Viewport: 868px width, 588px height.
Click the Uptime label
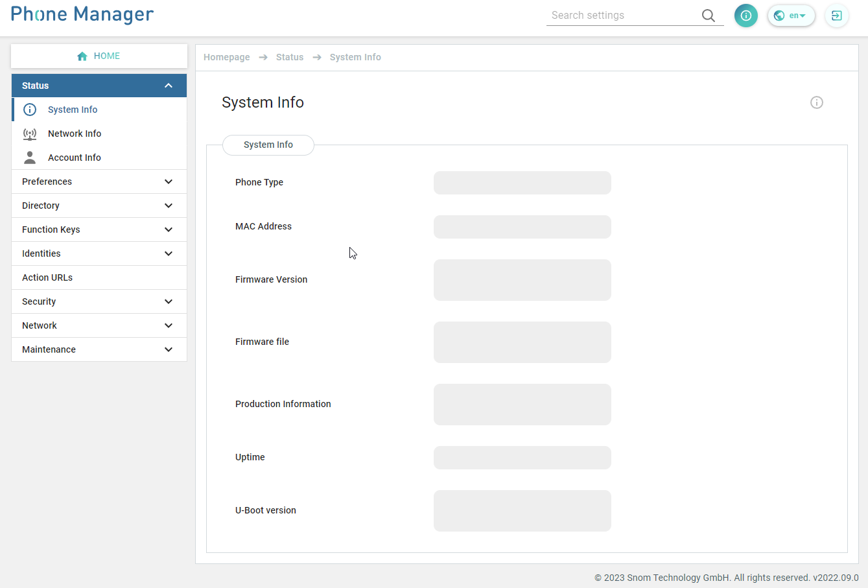click(x=250, y=457)
